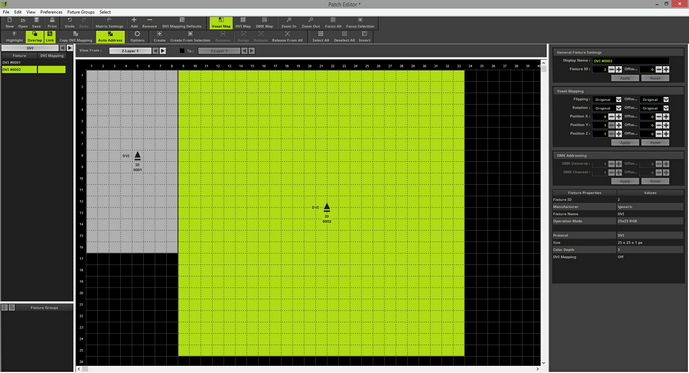Open the Rotation dropdown in Voxel Mapping
The height and width of the screenshot is (373, 689).
tap(607, 108)
